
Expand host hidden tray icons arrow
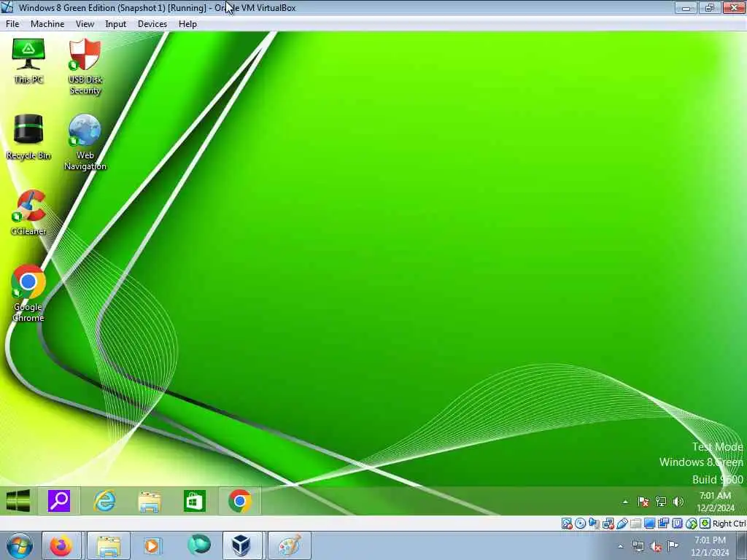click(620, 546)
